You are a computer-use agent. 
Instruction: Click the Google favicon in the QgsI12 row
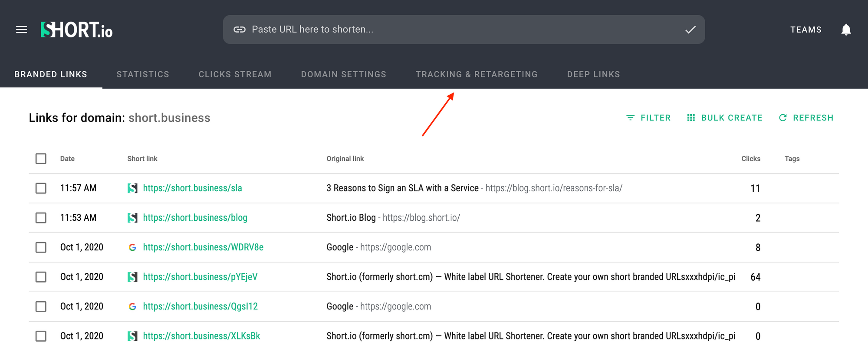click(x=132, y=306)
